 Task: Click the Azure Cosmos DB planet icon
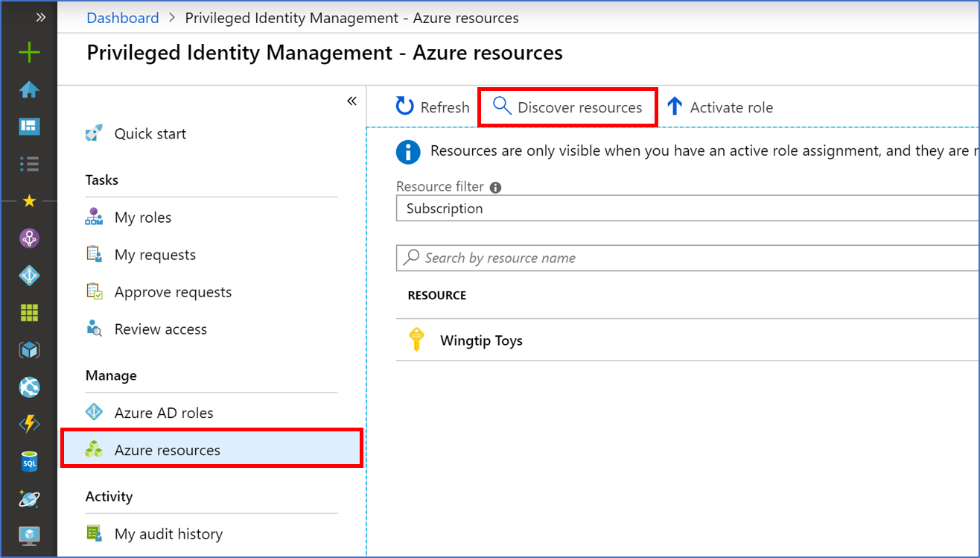[29, 498]
